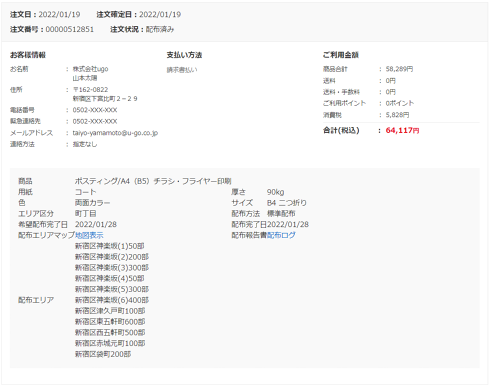Image resolution: width=490 pixels, height=387 pixels.
Task: Click area row 新宿区袋町200部
Action: coord(103,354)
